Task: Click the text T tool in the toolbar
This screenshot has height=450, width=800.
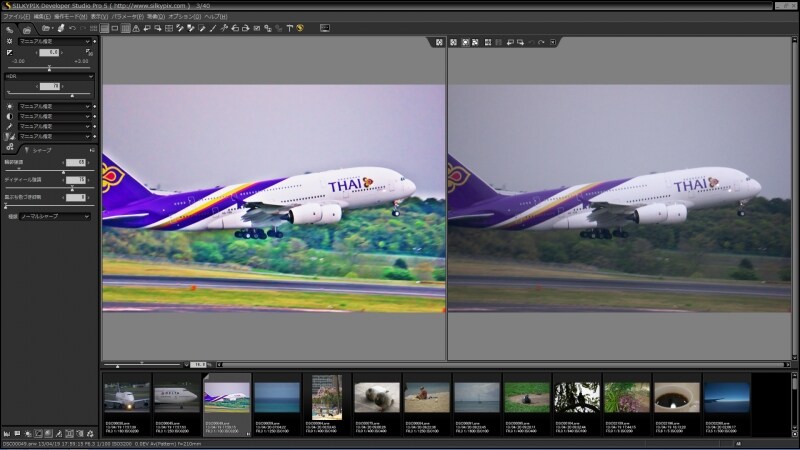Action: point(289,28)
